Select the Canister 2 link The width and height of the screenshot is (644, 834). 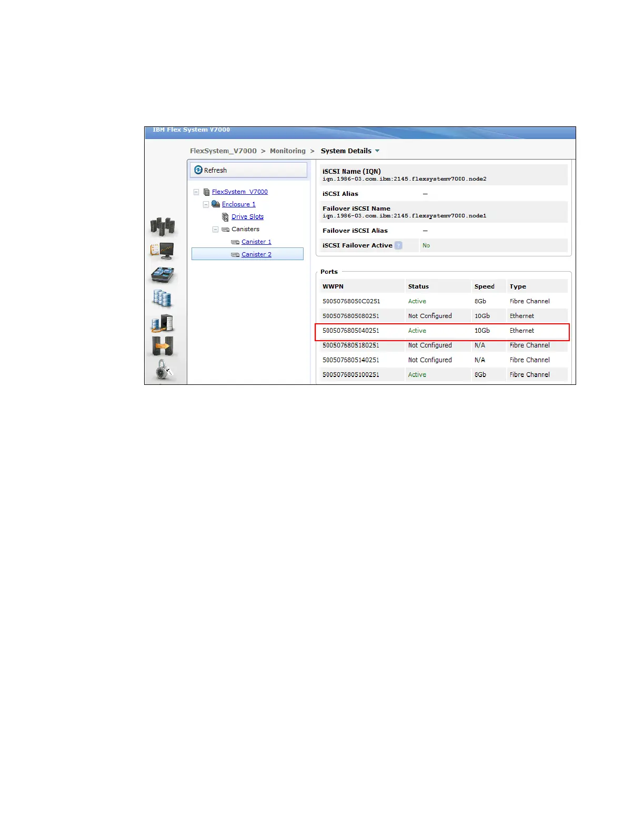(x=256, y=254)
